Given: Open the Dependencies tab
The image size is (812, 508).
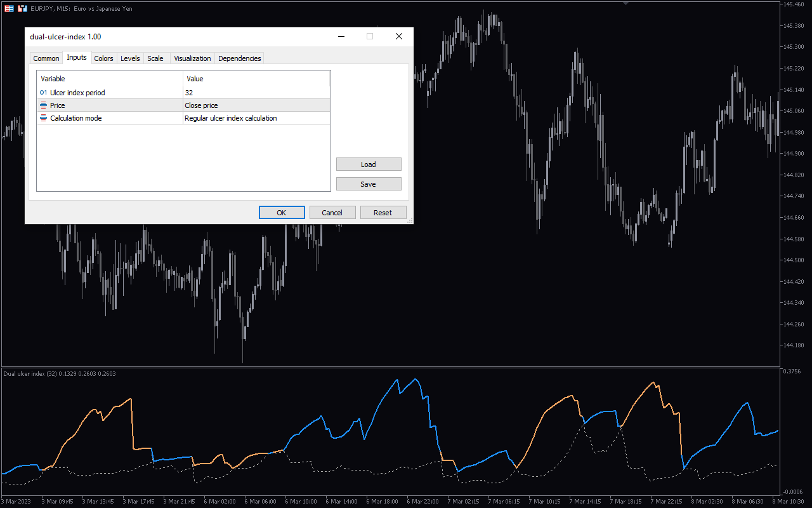Looking at the screenshot, I should [x=240, y=58].
